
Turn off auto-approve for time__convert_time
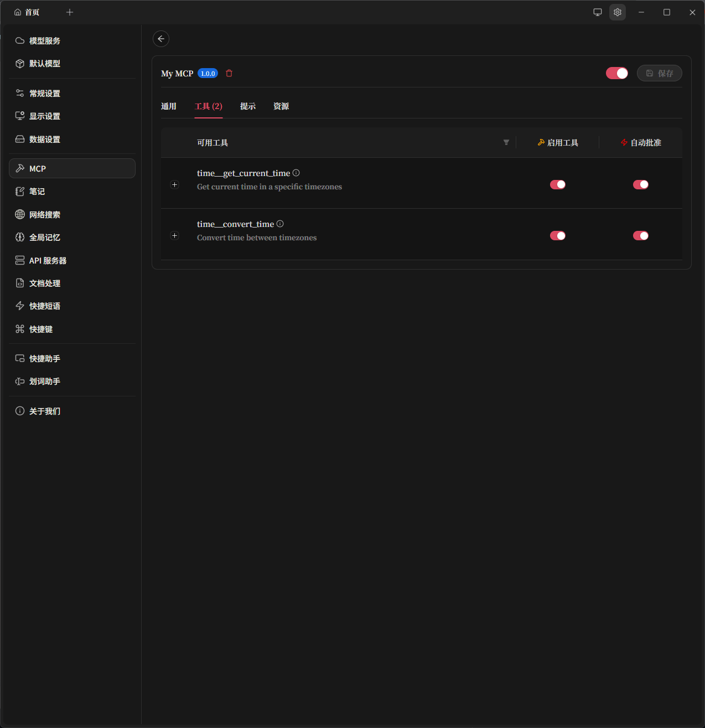640,236
